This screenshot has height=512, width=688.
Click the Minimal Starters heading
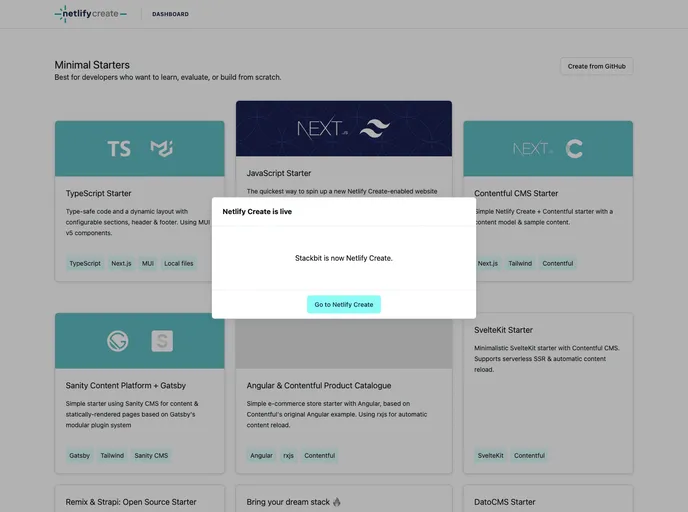pos(92,65)
